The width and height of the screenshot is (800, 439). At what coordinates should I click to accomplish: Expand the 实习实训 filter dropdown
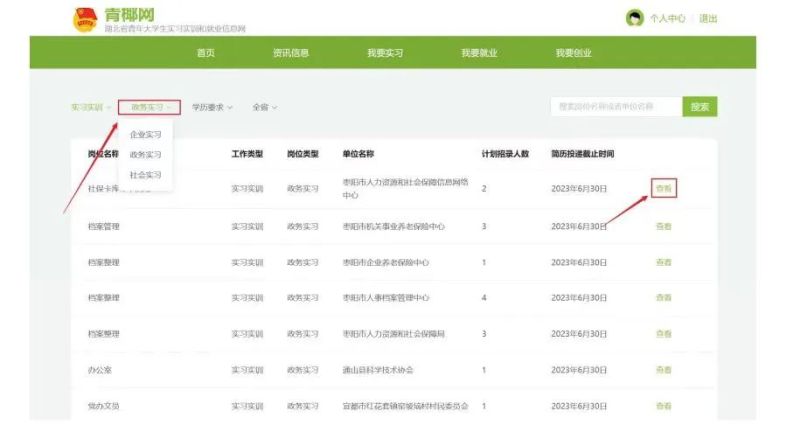[x=91, y=107]
